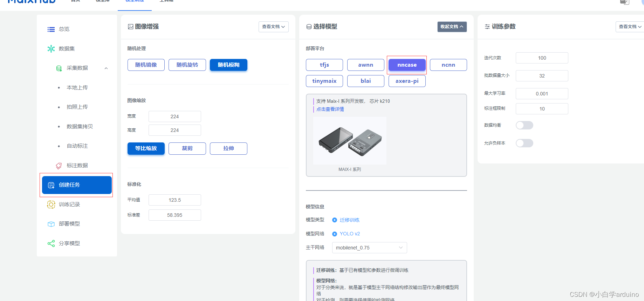The image size is (644, 301).
Task: Choose awnn deployment platform
Action: 366,65
